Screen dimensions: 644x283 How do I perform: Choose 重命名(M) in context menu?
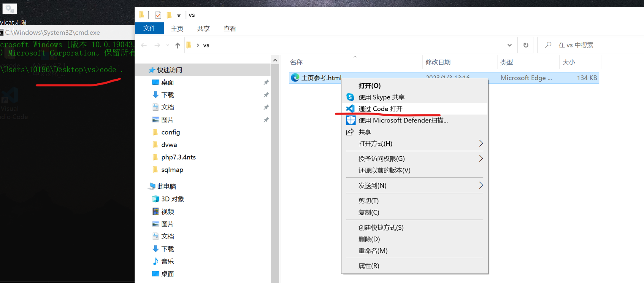click(x=415, y=251)
